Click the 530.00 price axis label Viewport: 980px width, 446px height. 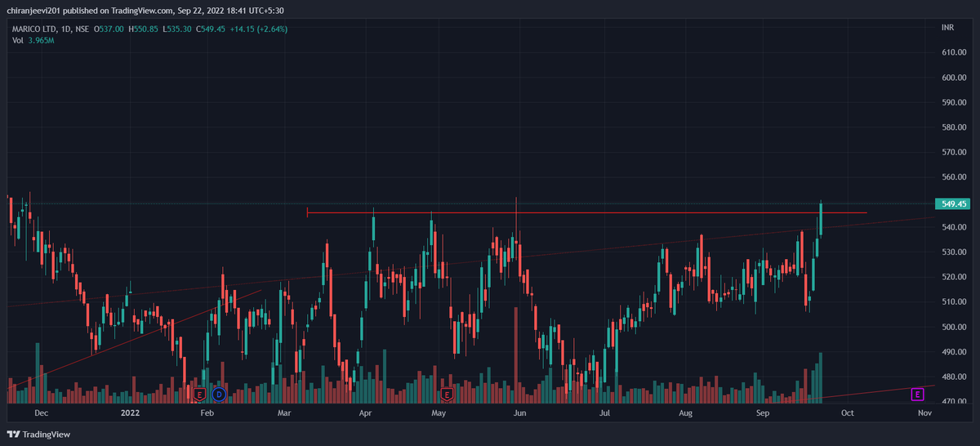click(954, 252)
